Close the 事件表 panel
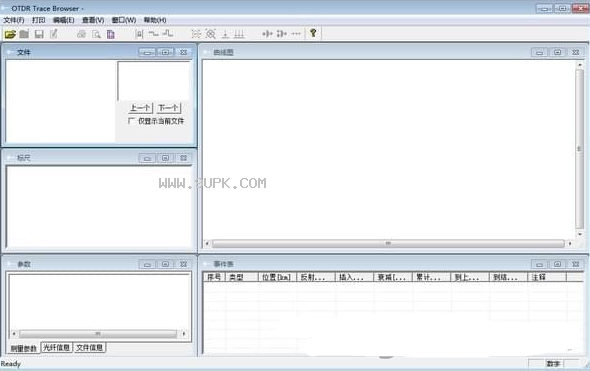Screen dimensions: 590x371 click(x=576, y=264)
